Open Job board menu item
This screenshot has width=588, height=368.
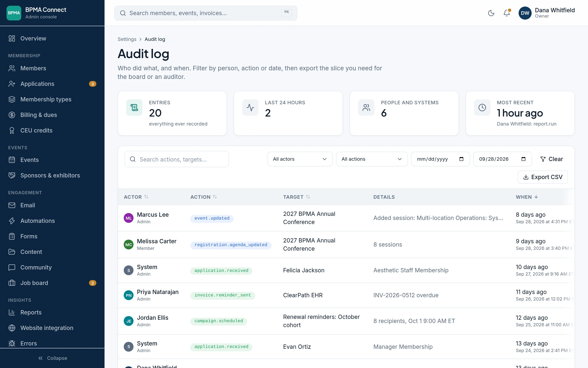(52, 283)
